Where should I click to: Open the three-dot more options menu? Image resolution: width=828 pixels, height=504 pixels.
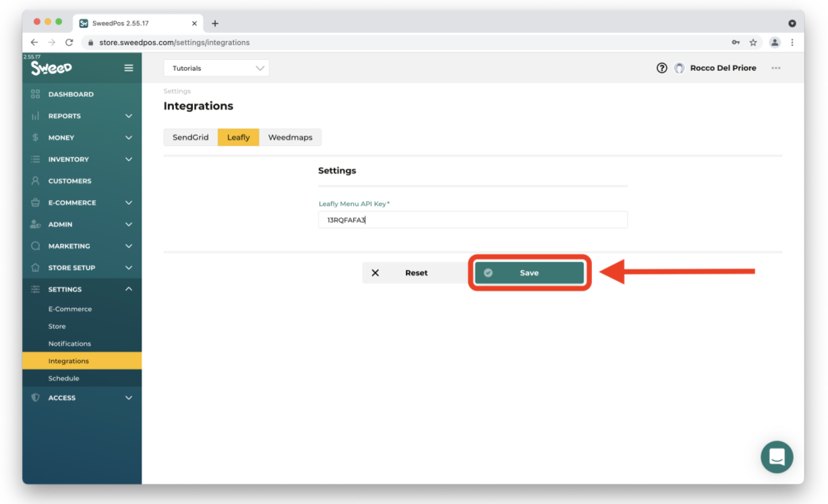click(x=776, y=68)
